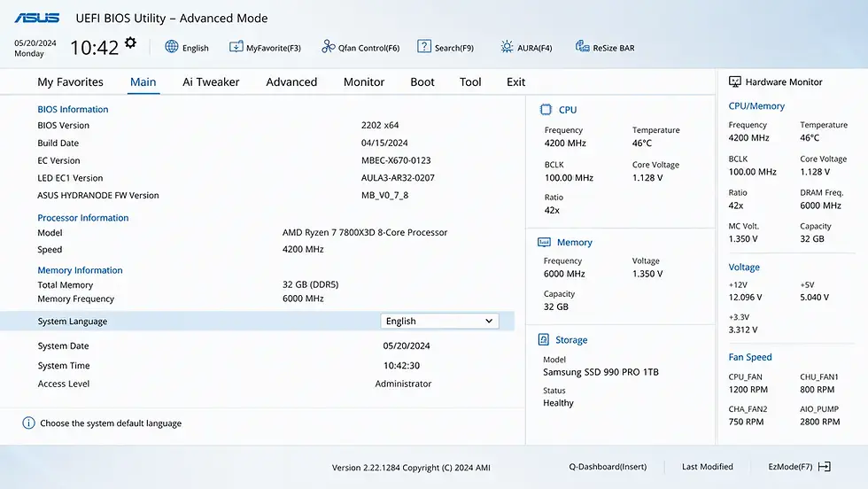Click the large 10:42 clock
The height and width of the screenshot is (489, 868).
tap(94, 48)
